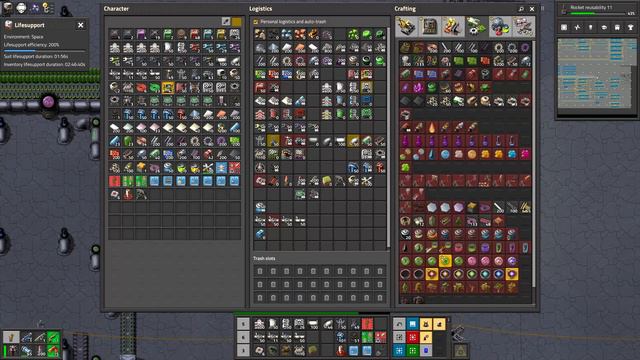Click the Logistics panel scrollbar
This screenshot has width=640, height=360.
[388, 137]
